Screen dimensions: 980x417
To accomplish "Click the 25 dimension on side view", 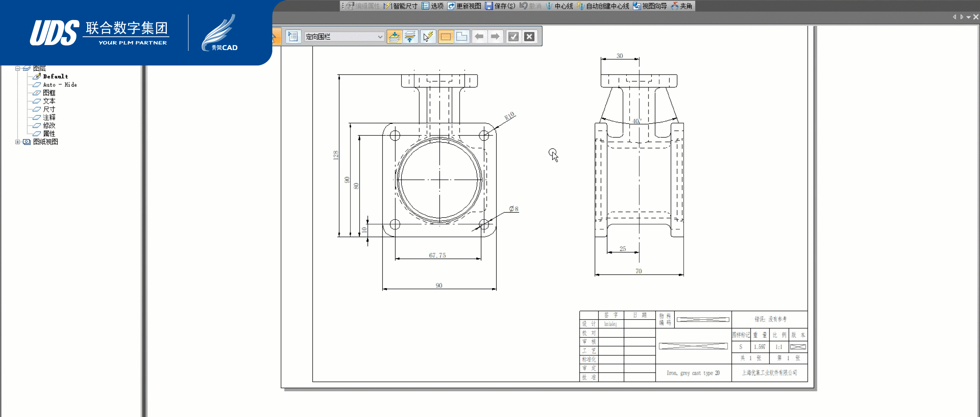I will [x=623, y=249].
